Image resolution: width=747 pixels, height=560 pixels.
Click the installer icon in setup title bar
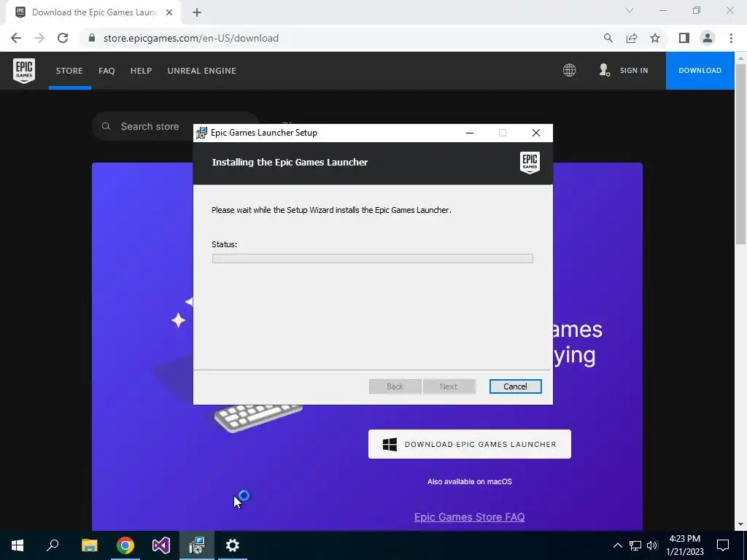pyautogui.click(x=201, y=133)
